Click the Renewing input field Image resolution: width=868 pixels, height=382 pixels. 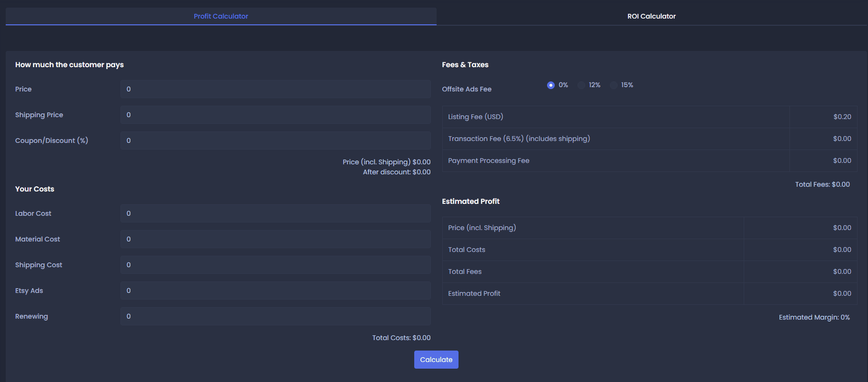tap(276, 316)
